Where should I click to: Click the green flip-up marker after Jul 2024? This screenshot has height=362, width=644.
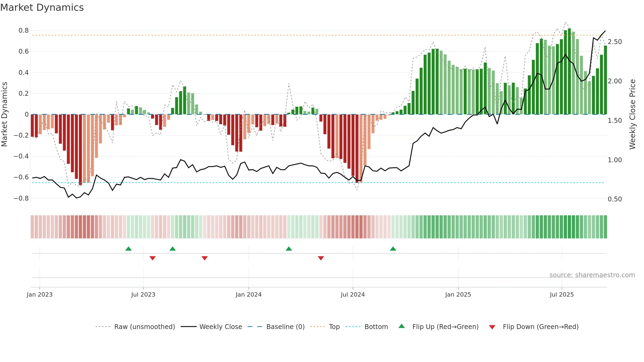(393, 249)
